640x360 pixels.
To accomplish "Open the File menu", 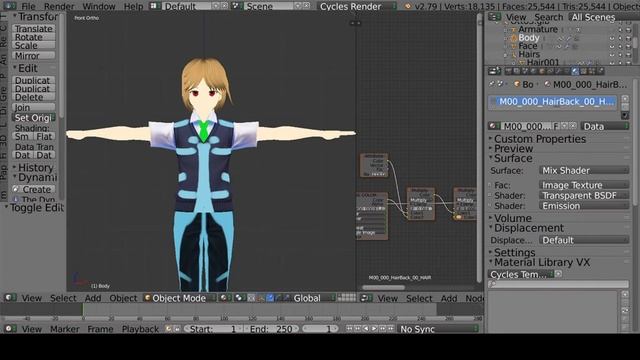I will coord(28,6).
